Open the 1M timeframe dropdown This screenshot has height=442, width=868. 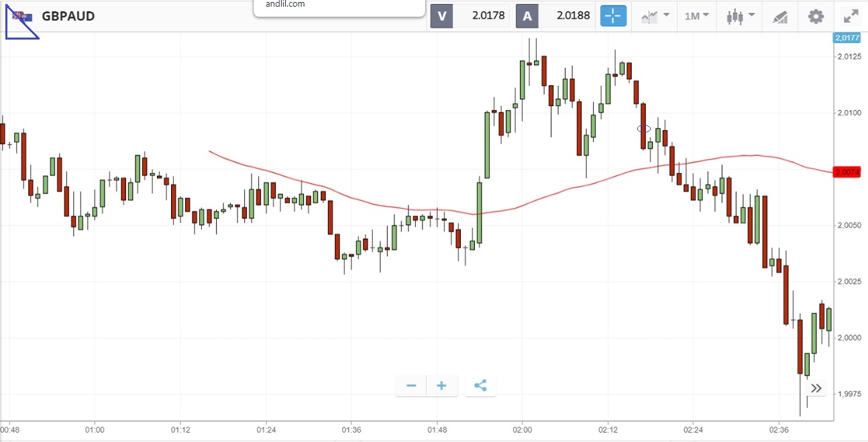coord(697,16)
